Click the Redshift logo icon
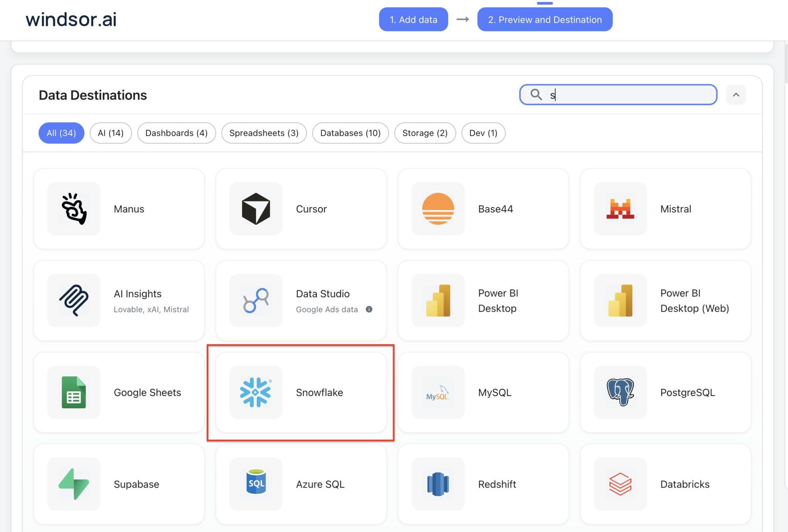 [438, 484]
